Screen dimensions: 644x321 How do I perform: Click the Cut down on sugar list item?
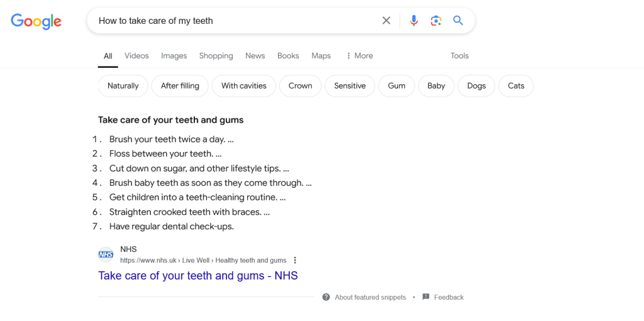(199, 168)
